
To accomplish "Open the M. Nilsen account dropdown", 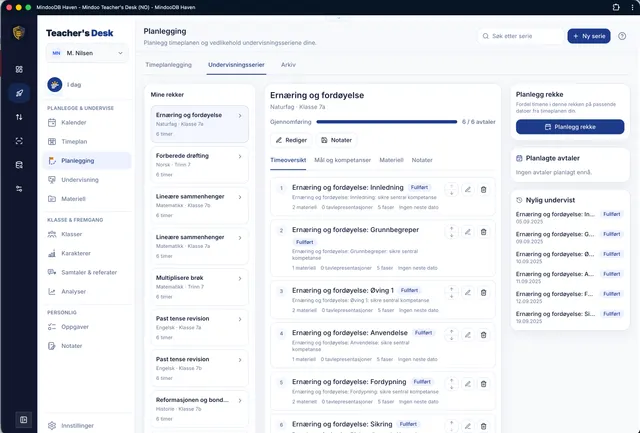I will point(87,53).
